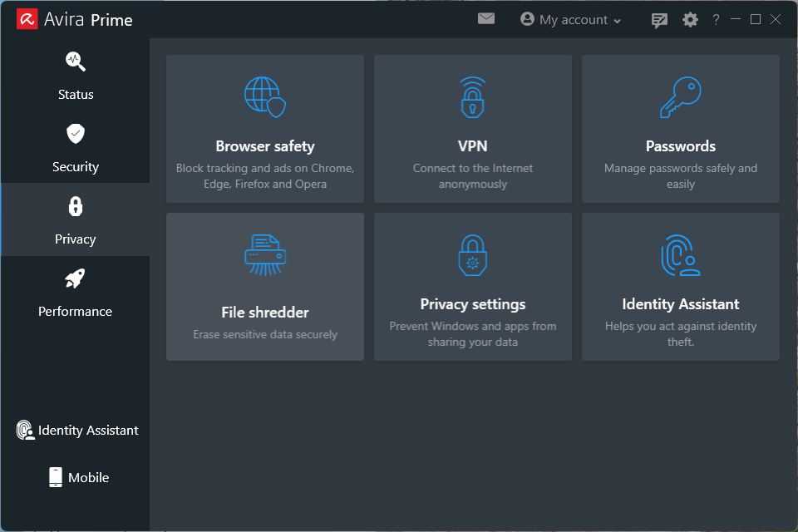Switch to the Status section label
Screen dimensions: 798x532
click(76, 95)
